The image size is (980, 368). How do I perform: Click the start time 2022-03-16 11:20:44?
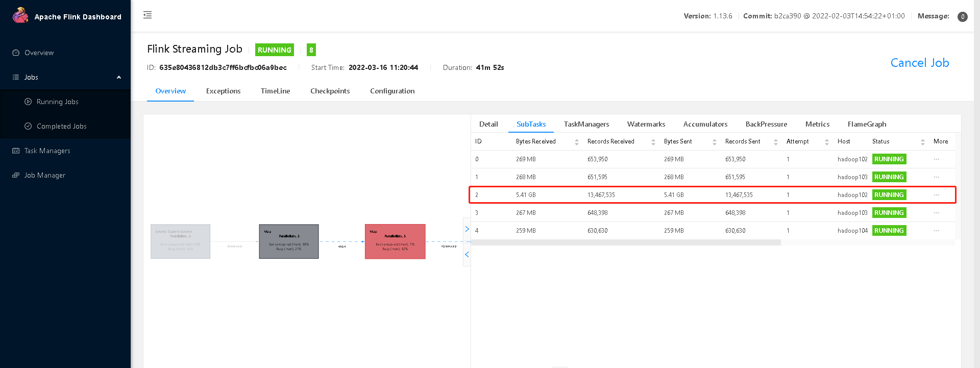[383, 67]
